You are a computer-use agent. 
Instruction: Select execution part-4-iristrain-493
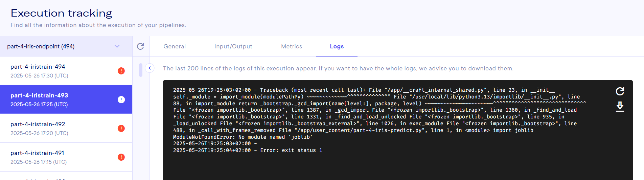(66, 99)
